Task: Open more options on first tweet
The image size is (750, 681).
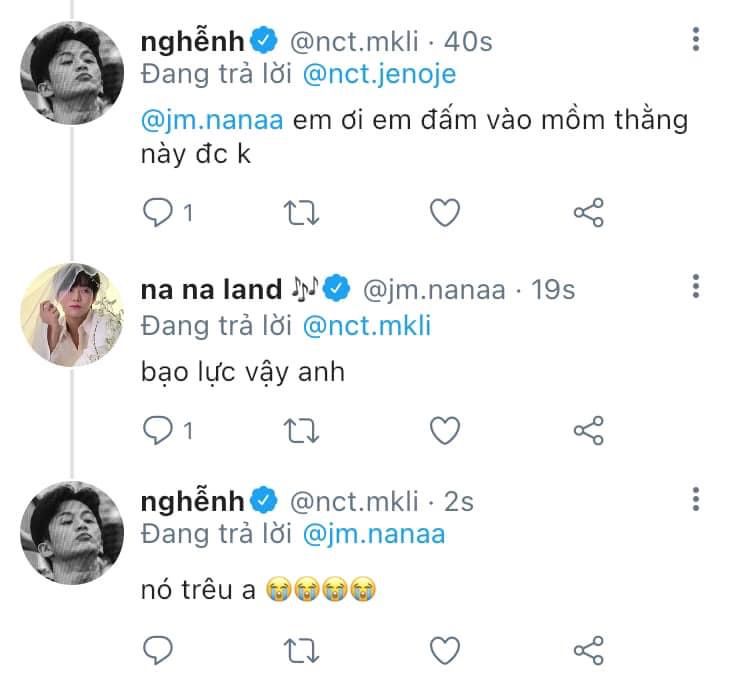Action: pyautogui.click(x=696, y=42)
